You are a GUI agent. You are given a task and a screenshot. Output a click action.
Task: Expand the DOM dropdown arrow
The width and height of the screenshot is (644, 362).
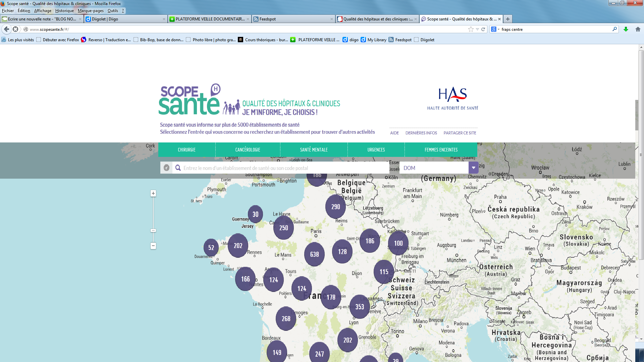pyautogui.click(x=473, y=168)
